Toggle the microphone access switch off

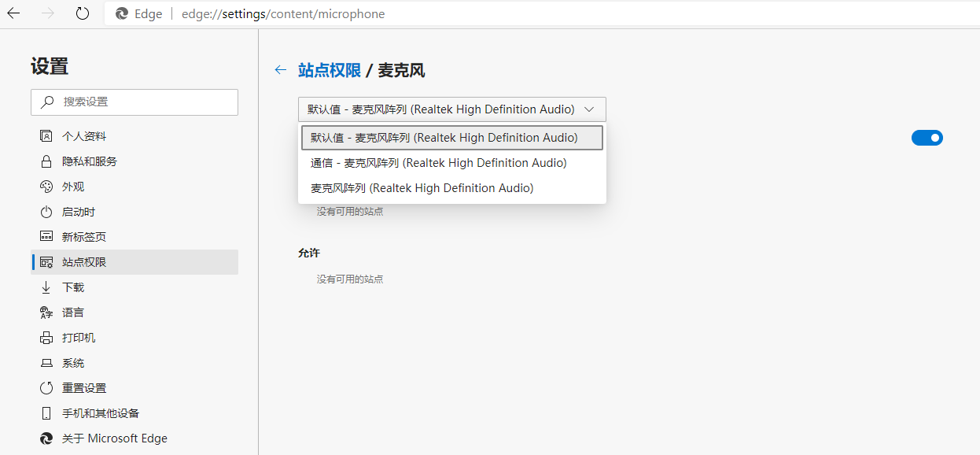pyautogui.click(x=927, y=138)
